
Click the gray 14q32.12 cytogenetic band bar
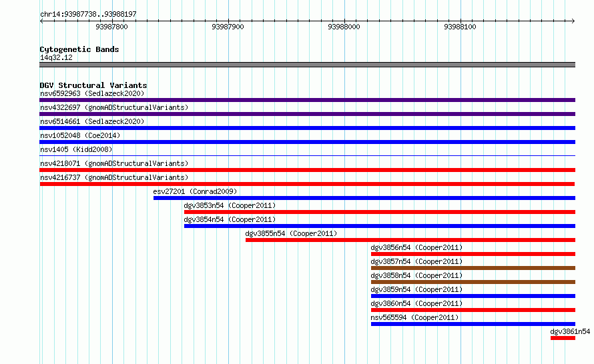click(307, 65)
